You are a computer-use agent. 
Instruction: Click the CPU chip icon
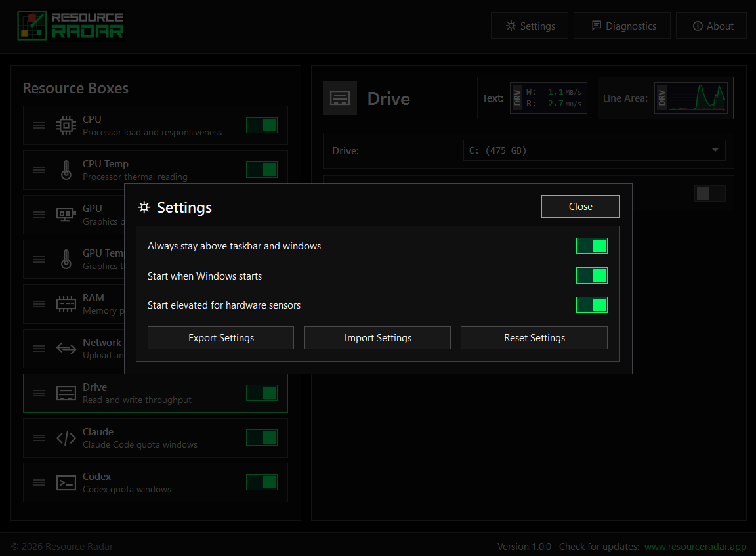click(x=66, y=125)
